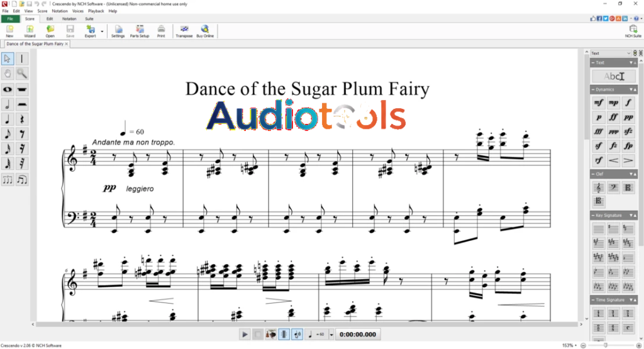
Task: Click the Andante ma non troppo tempo text
Action: tap(133, 143)
